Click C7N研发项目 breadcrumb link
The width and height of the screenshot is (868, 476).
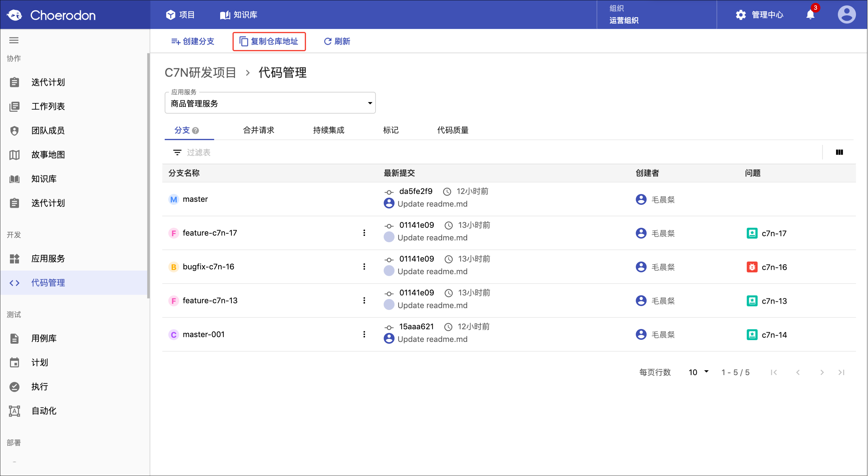200,73
